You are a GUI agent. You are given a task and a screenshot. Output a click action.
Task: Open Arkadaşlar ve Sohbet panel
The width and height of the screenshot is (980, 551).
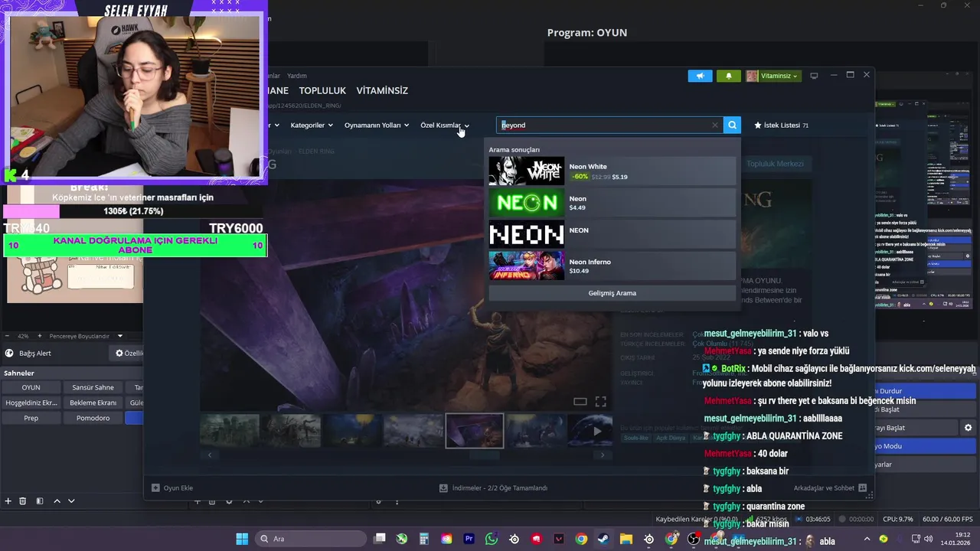coord(830,488)
